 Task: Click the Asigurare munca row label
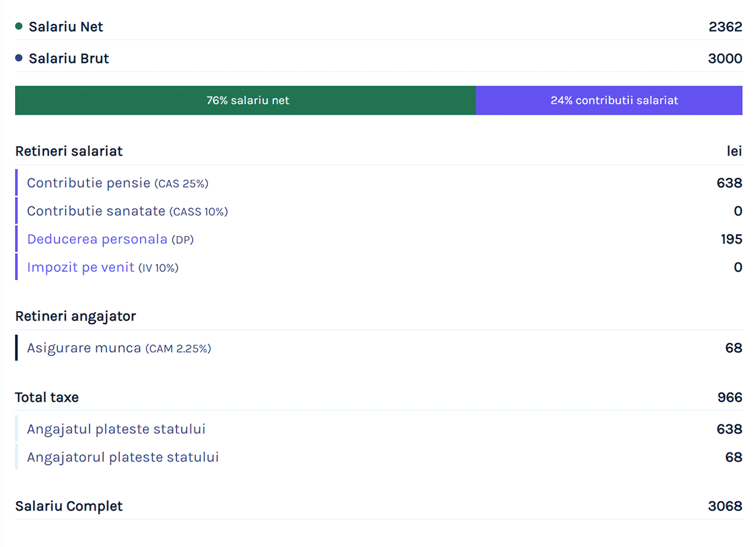[84, 348]
